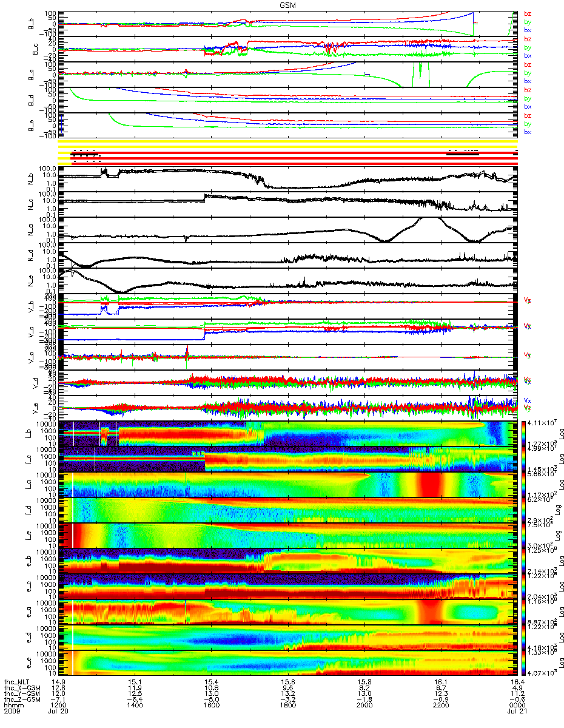Click the MLT value 14.9
564x728 pixels.
59,681
